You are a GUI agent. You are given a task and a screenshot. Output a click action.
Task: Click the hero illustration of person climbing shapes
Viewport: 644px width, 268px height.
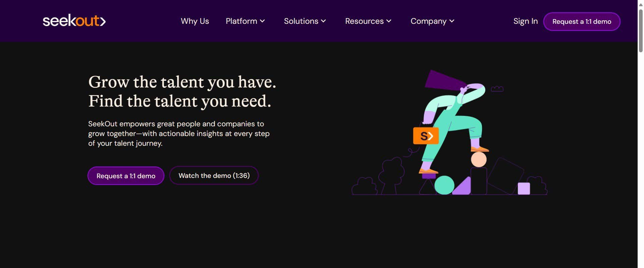449,132
